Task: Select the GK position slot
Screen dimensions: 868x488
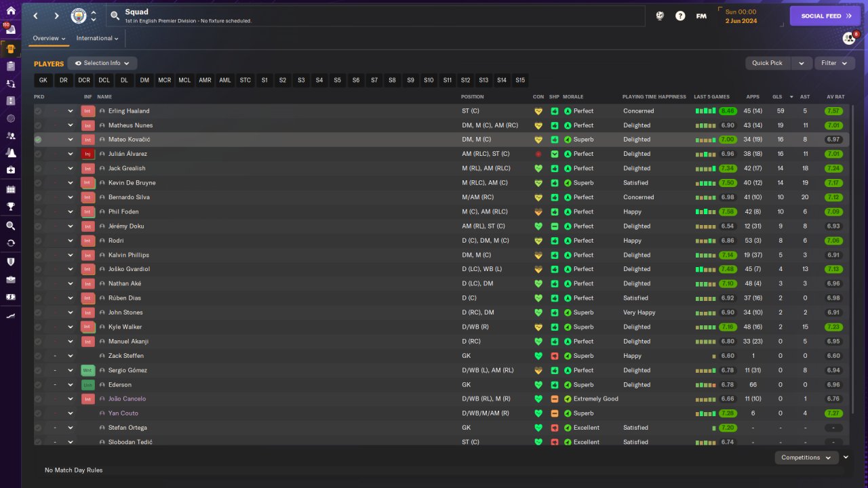Action: coord(43,80)
